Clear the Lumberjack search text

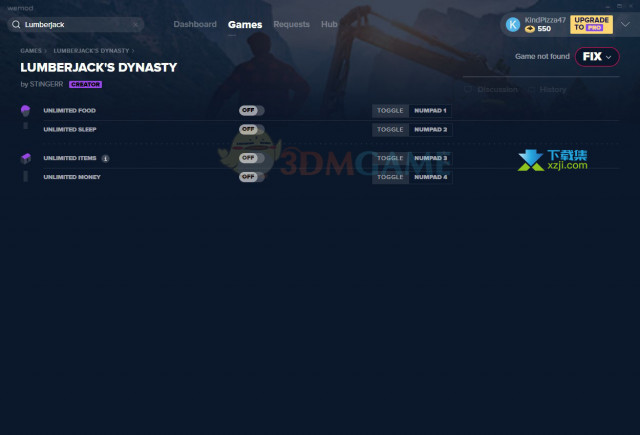136,24
